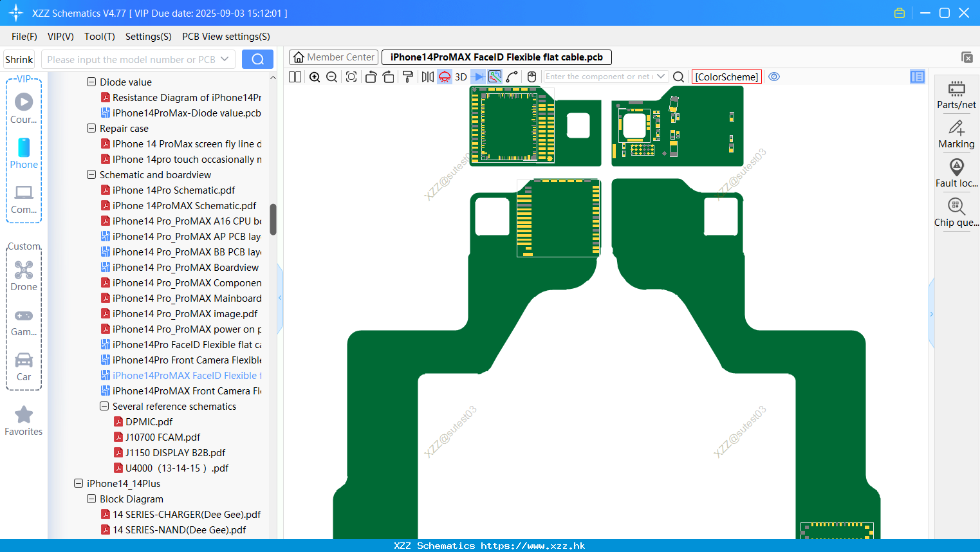The height and width of the screenshot is (552, 980).
Task: Click the zoom out magnifier icon
Action: tap(331, 77)
